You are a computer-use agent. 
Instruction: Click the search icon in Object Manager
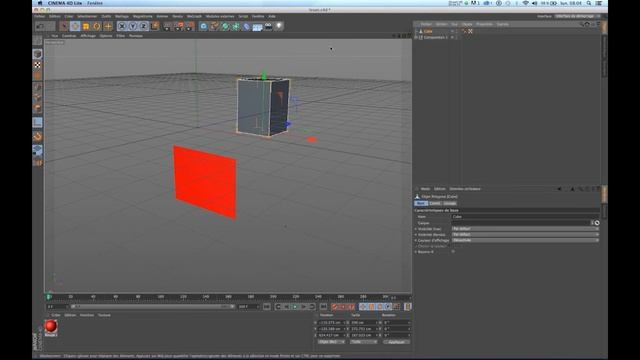[x=581, y=24]
